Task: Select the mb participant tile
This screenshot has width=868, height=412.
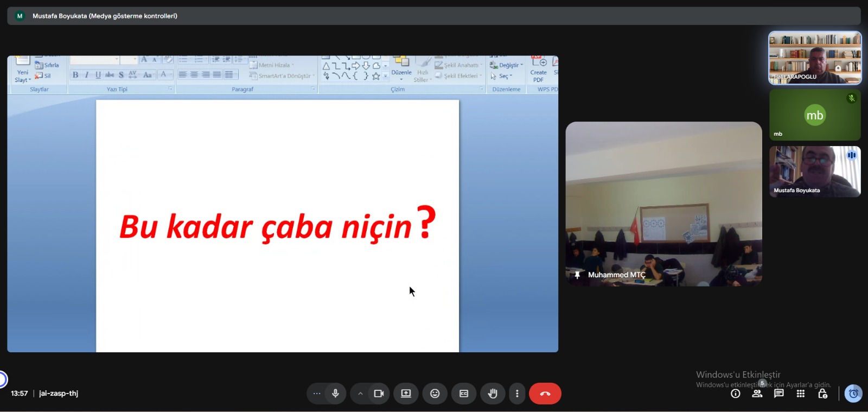Action: pyautogui.click(x=815, y=115)
